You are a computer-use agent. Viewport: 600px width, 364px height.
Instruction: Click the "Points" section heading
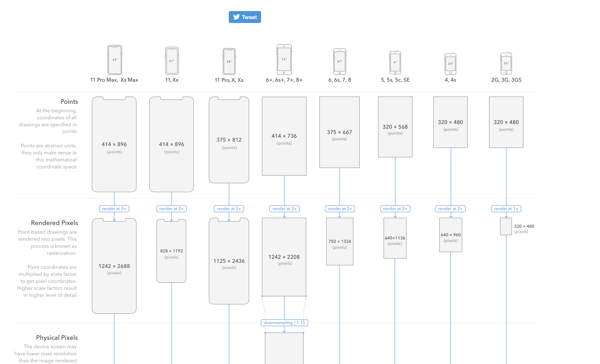(69, 102)
